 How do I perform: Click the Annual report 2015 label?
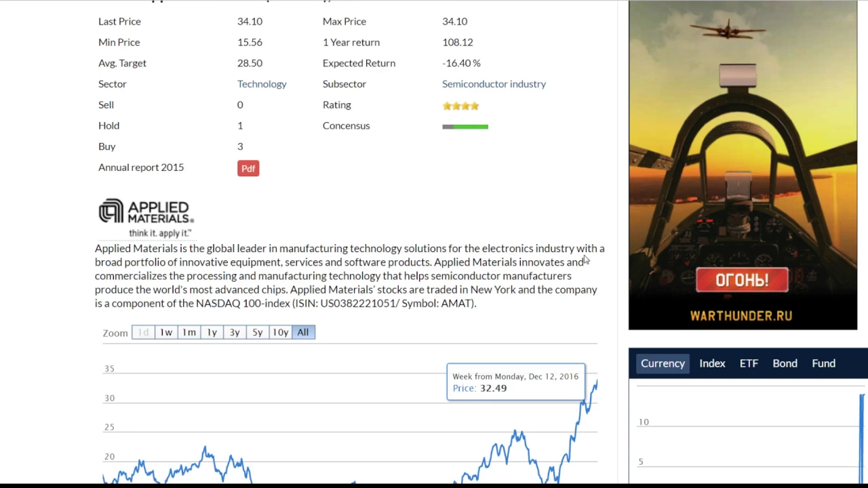tap(141, 167)
